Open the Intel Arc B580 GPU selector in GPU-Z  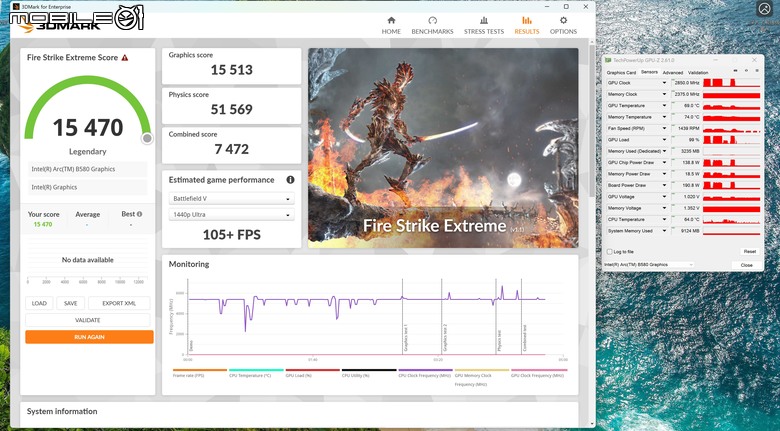tap(649, 265)
